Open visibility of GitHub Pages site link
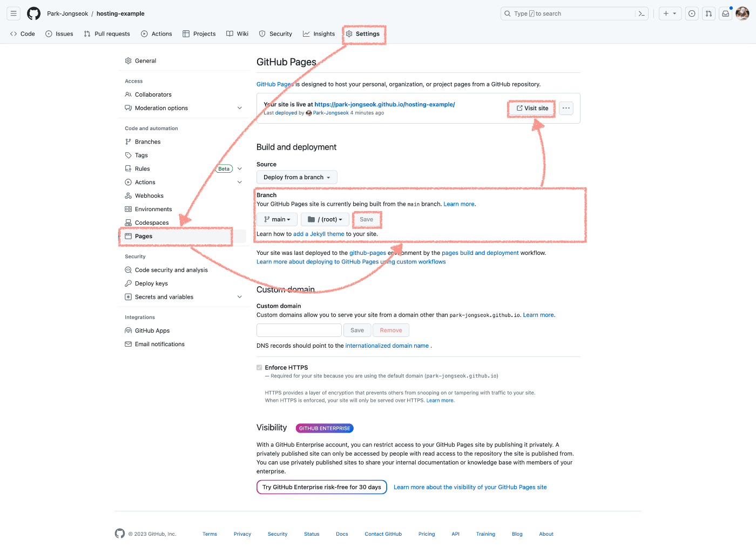 pyautogui.click(x=470, y=487)
